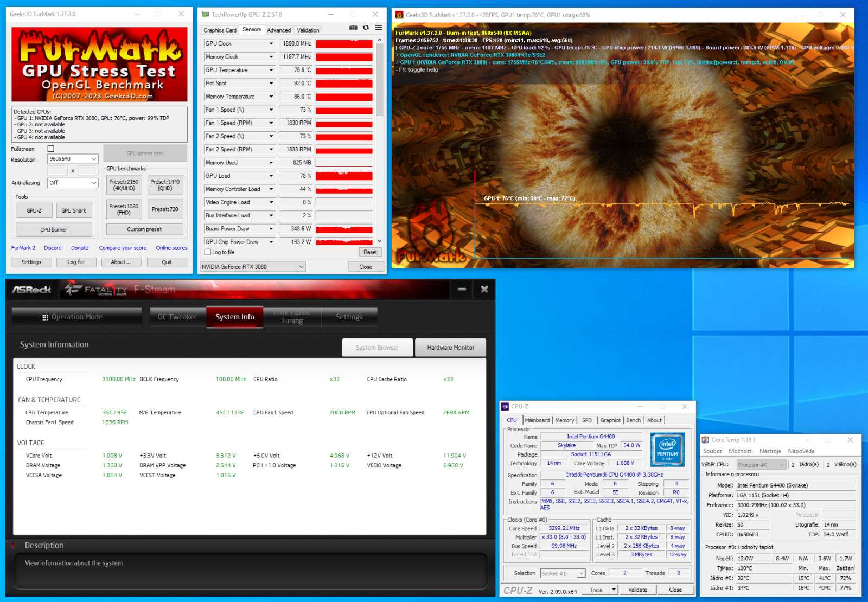Image resolution: width=868 pixels, height=602 pixels.
Task: Launch the GPU Shark tool
Action: pyautogui.click(x=74, y=210)
